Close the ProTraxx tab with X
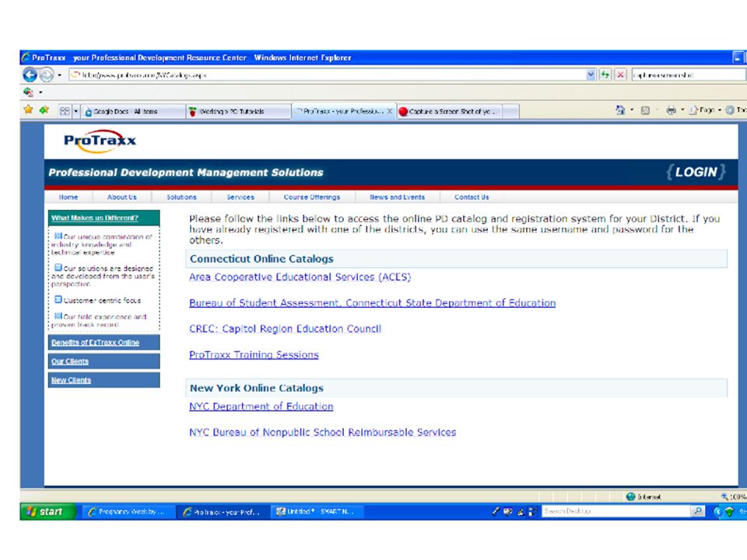 [389, 111]
